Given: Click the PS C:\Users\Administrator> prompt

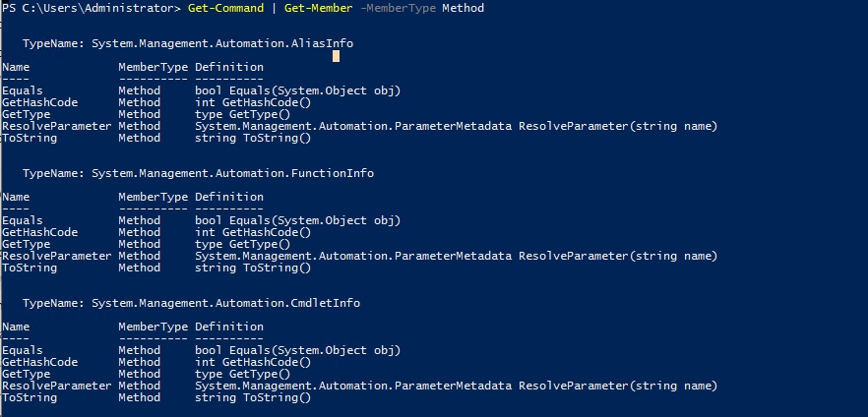Looking at the screenshot, I should click(92, 9).
